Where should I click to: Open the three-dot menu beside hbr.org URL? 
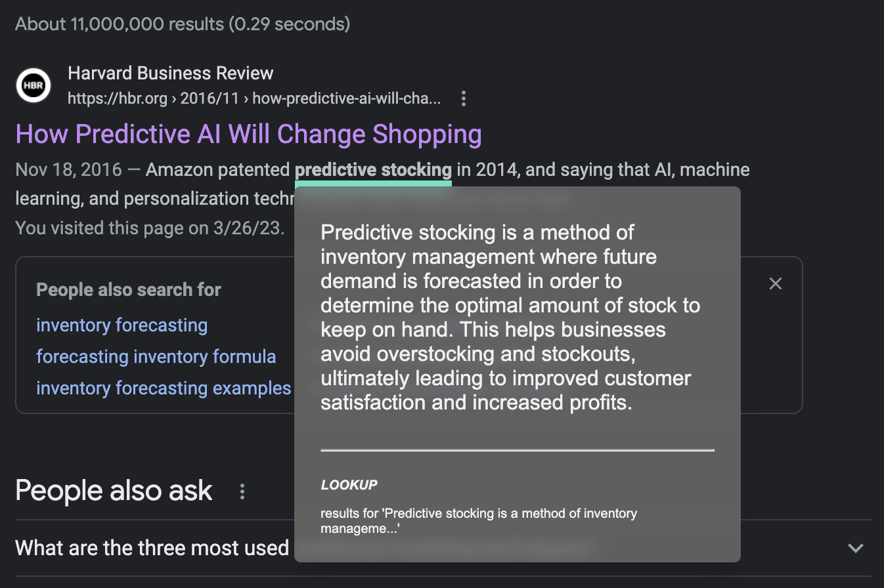(x=464, y=99)
